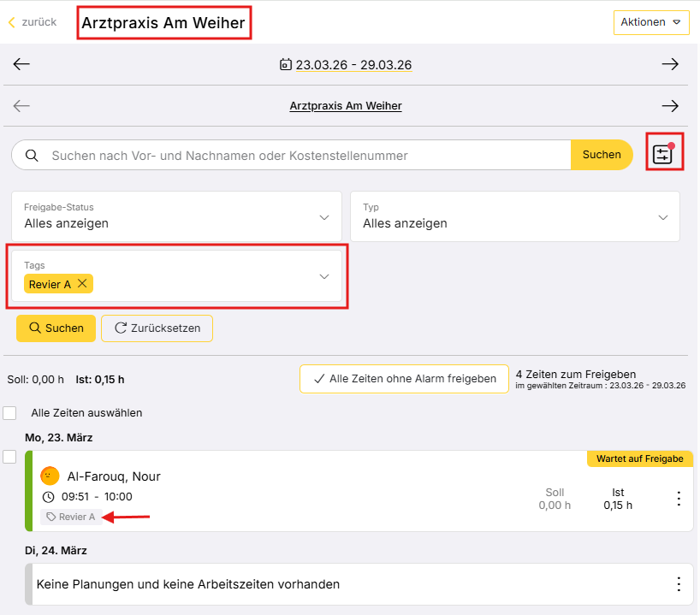Advance to next week with right arrow
Viewport: 700px width, 615px height.
click(670, 64)
